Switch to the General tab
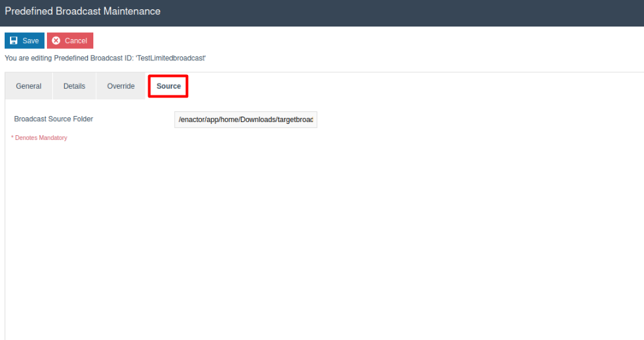The width and height of the screenshot is (644, 340). click(x=28, y=86)
